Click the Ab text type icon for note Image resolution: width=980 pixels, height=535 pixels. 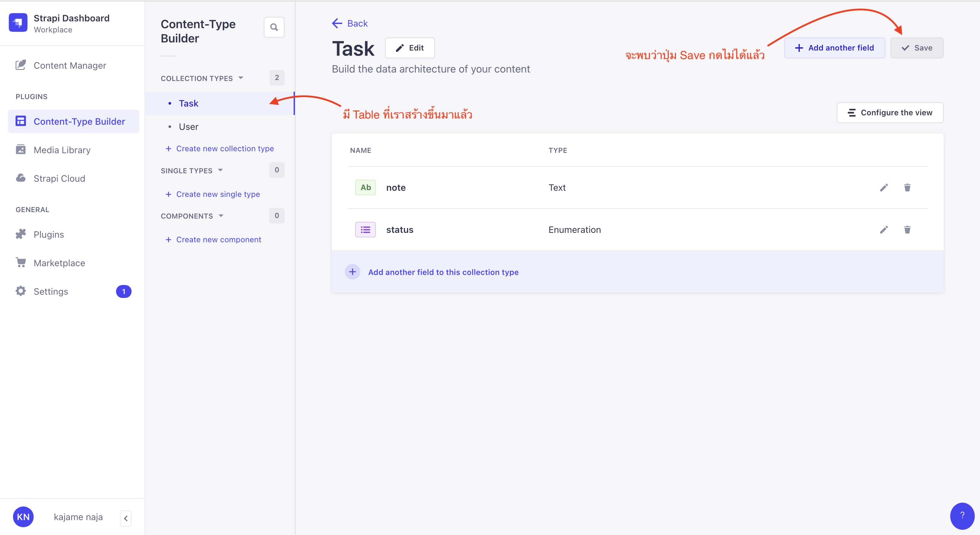pyautogui.click(x=365, y=188)
